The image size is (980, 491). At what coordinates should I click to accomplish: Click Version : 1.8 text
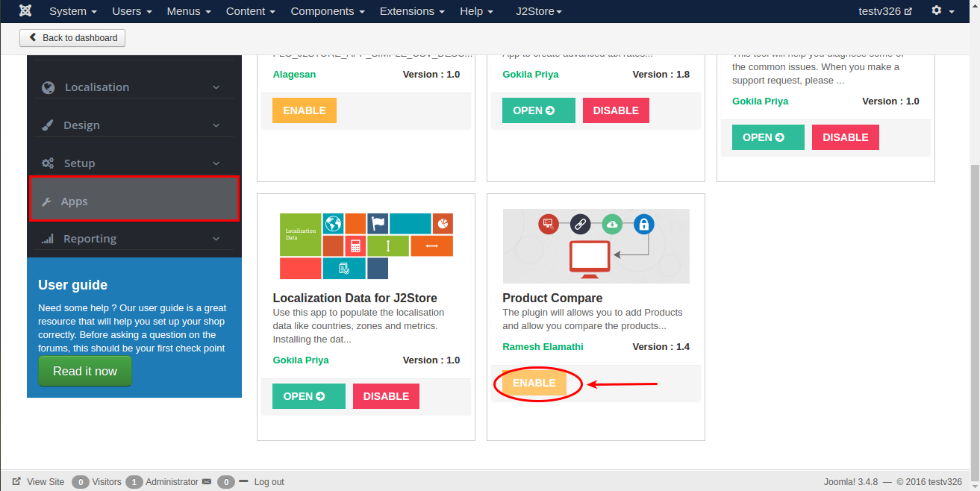tap(661, 75)
